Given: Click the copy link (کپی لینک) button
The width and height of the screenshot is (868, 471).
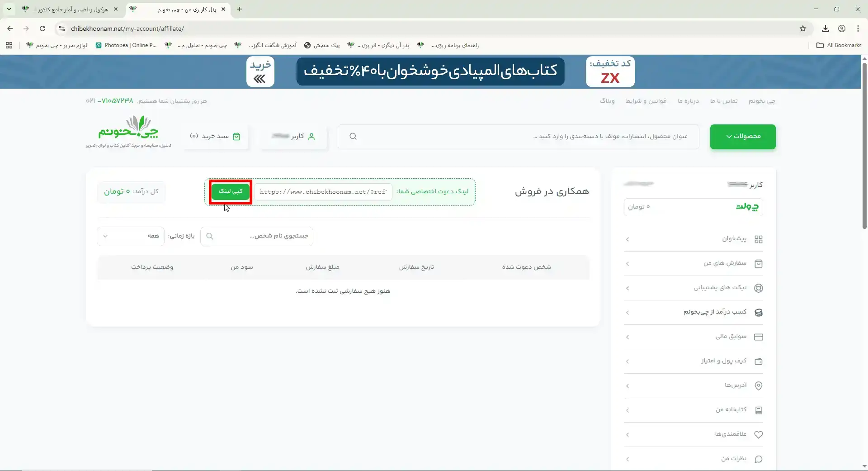Looking at the screenshot, I should pyautogui.click(x=231, y=191).
